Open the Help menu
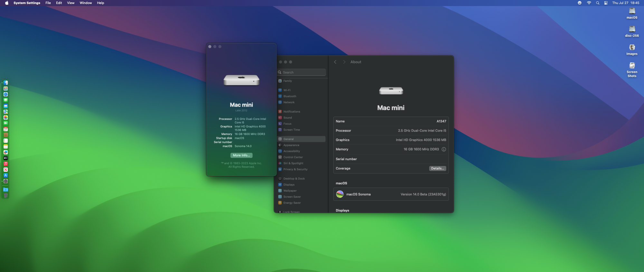Image resolution: width=644 pixels, height=272 pixels. [x=100, y=3]
